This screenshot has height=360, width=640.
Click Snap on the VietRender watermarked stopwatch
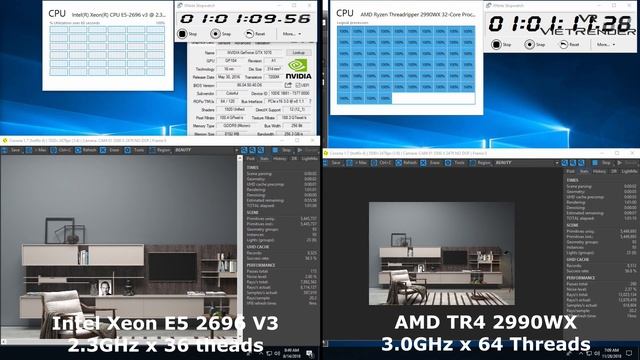[535, 44]
